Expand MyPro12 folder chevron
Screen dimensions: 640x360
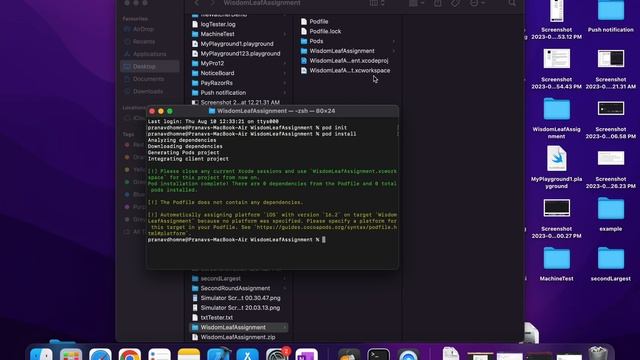point(284,64)
